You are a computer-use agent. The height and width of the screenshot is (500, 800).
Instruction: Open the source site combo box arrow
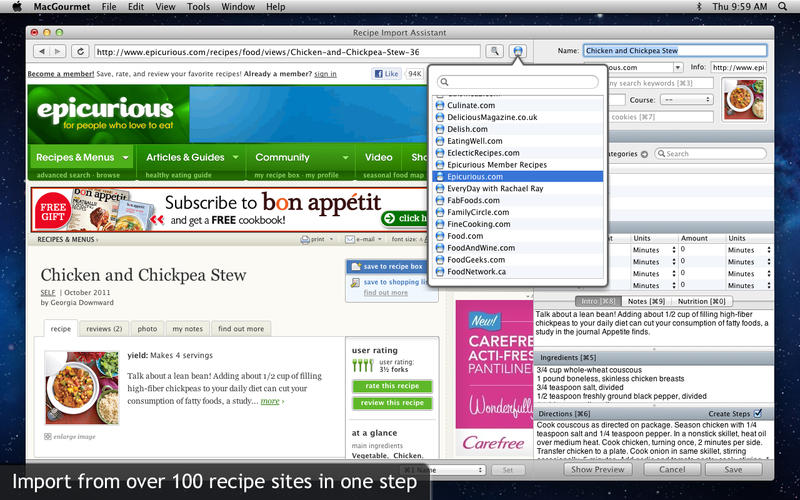678,67
